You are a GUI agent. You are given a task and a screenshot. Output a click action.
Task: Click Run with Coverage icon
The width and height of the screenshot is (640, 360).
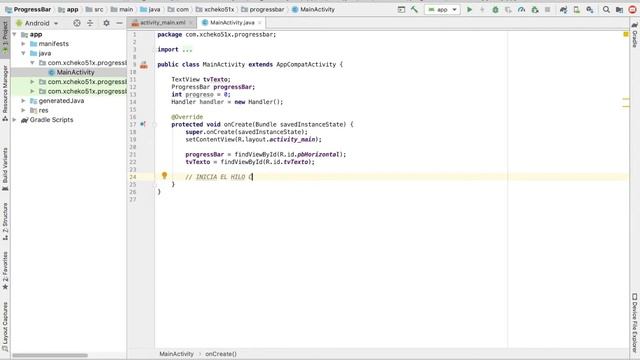click(508, 9)
